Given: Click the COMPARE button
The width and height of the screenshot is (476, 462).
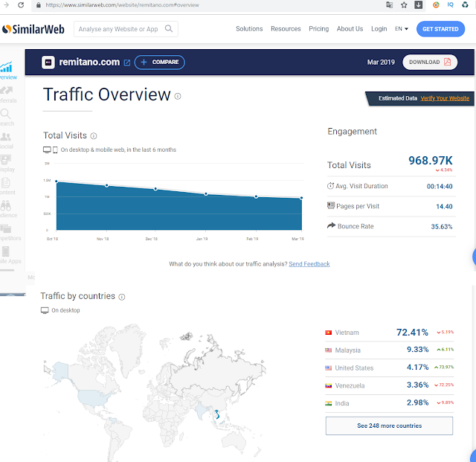Looking at the screenshot, I should coord(160,62).
